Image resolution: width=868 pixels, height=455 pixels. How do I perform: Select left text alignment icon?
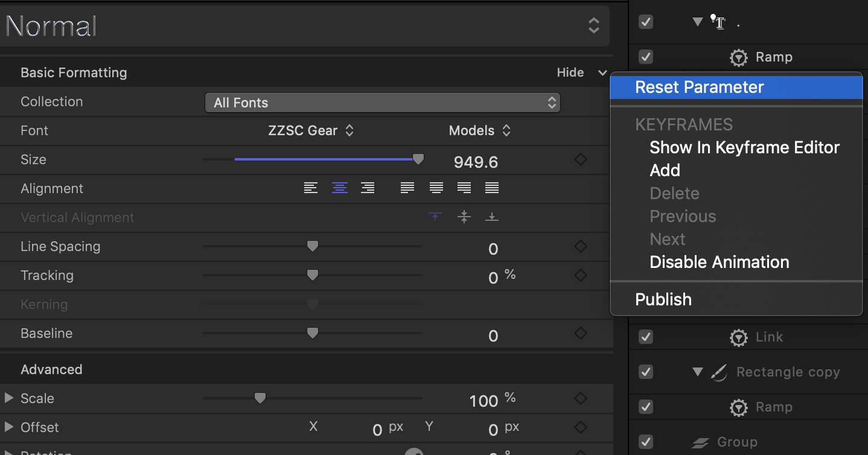click(x=311, y=188)
